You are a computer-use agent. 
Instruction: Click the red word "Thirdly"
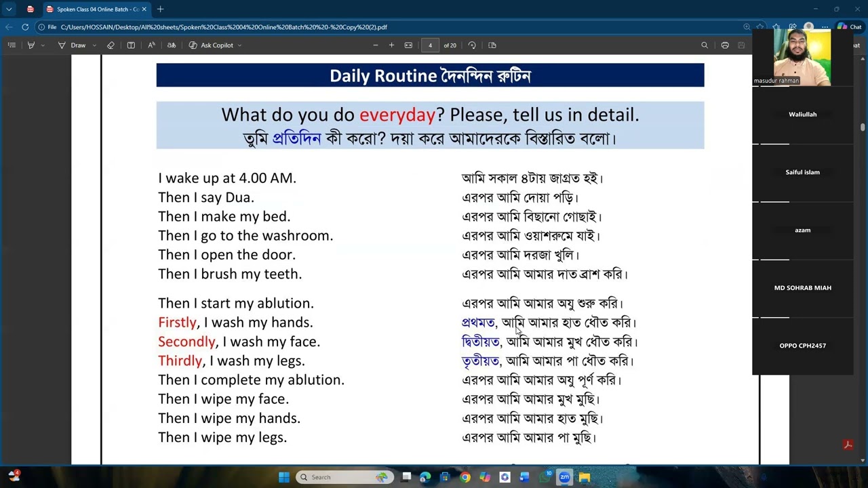pos(180,361)
